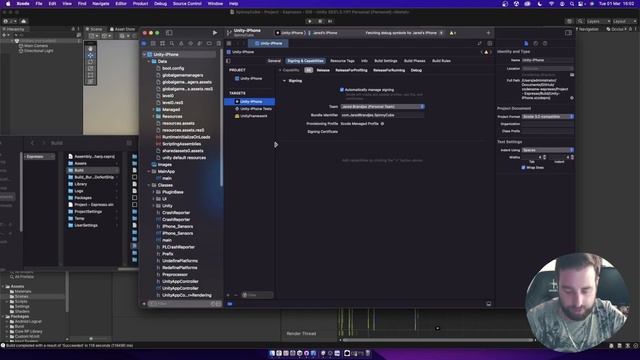Image resolution: width=640 pixels, height=360 pixels.
Task: Open the Debug menu in menu bar
Action: tap(160, 4)
